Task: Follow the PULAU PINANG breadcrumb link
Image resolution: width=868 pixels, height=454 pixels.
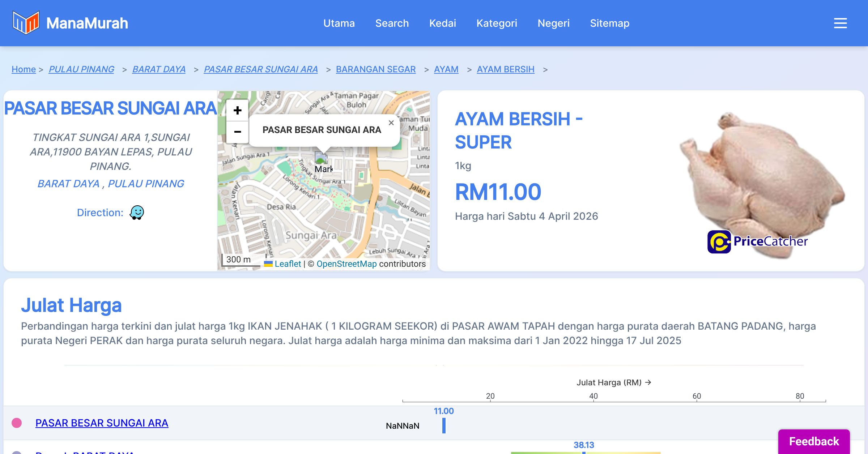Action: point(81,69)
